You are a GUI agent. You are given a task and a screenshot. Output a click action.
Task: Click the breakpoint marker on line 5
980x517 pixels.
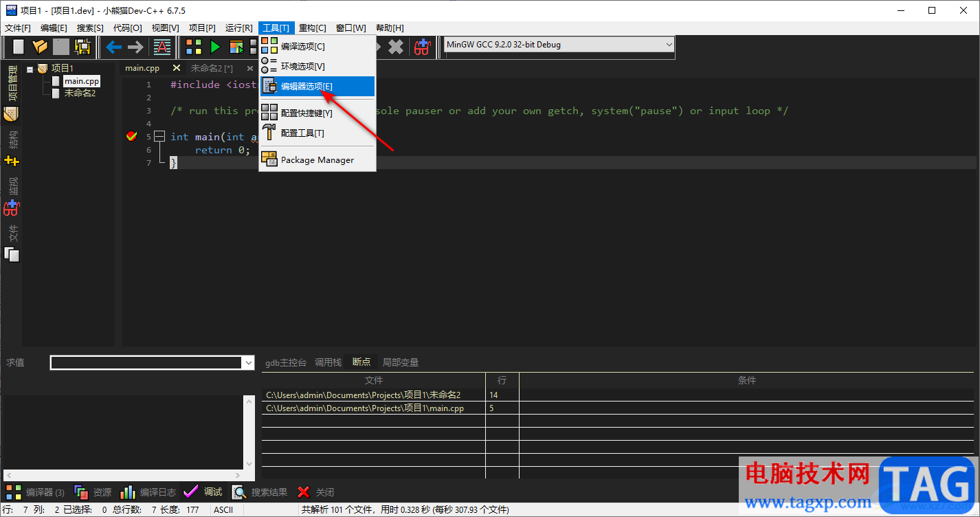pos(132,137)
